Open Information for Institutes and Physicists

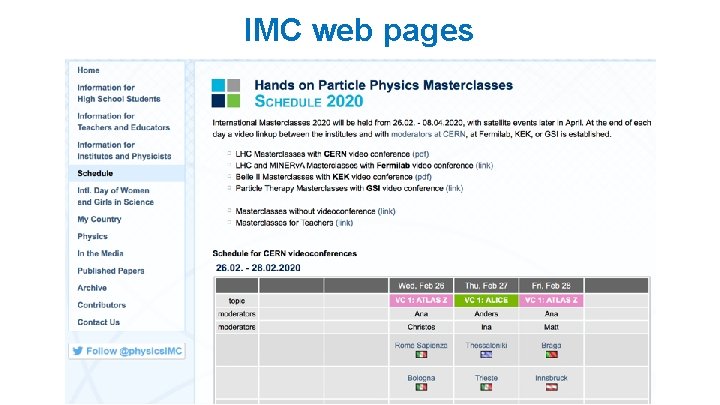tap(124, 151)
